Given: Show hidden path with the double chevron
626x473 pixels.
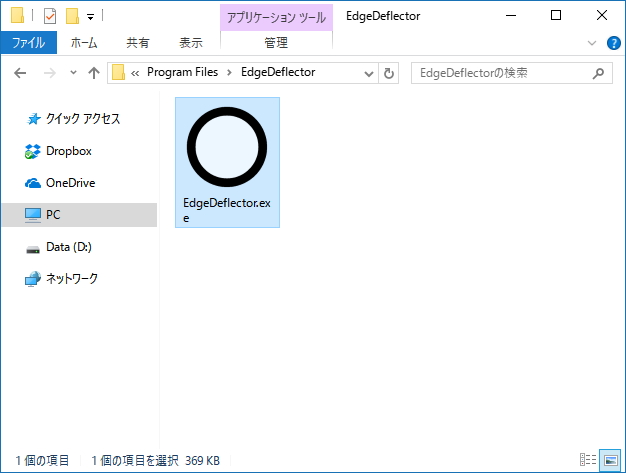Looking at the screenshot, I should tap(135, 73).
